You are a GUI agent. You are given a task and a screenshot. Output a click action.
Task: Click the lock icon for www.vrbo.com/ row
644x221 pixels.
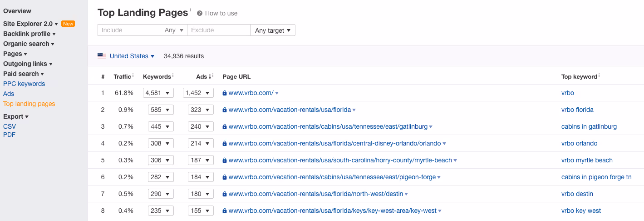coord(225,93)
